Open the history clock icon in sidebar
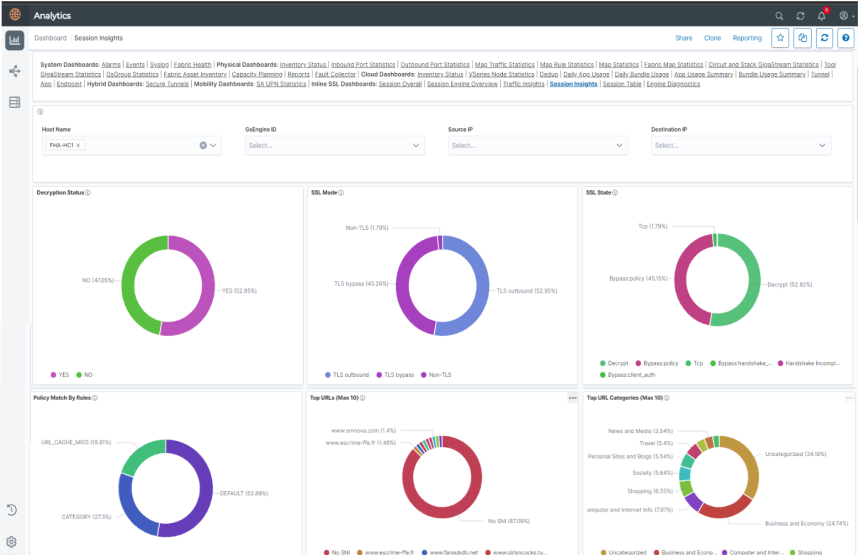This screenshot has height=555, width=859. pos(12,510)
